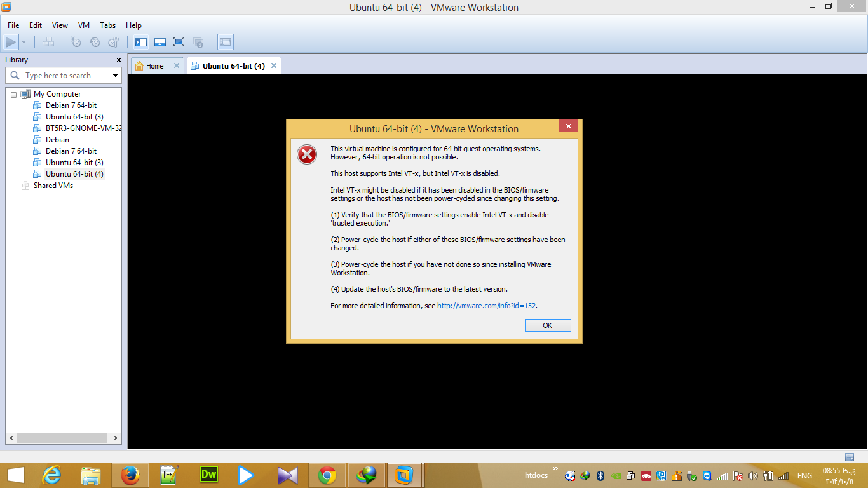This screenshot has height=488, width=868.
Task: Close the Home tab
Action: pos(177,65)
